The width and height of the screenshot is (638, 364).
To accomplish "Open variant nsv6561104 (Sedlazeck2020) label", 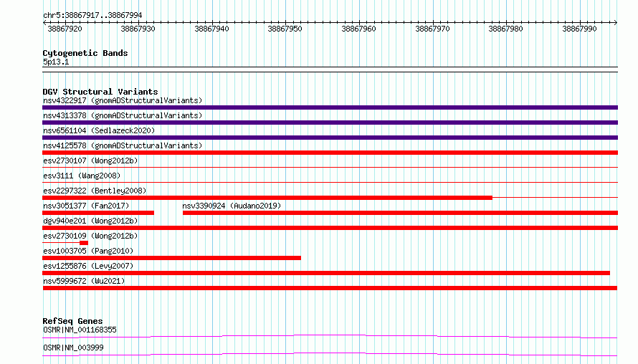I will (99, 130).
